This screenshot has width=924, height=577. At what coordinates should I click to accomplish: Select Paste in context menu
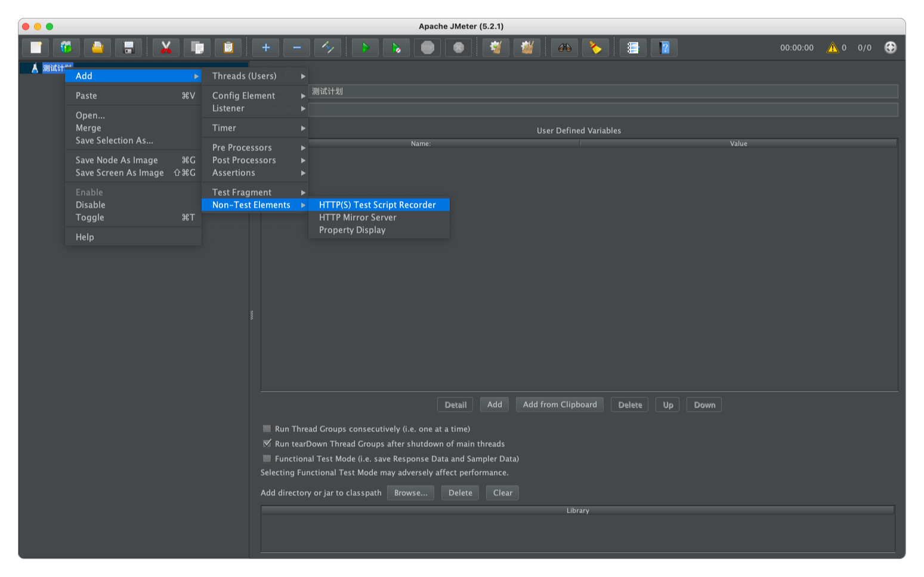[133, 95]
